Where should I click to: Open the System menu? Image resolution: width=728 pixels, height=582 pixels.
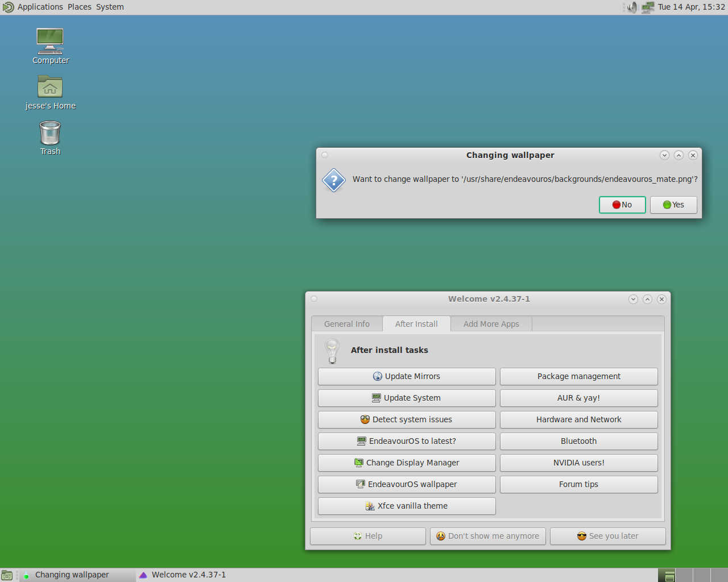[110, 7]
